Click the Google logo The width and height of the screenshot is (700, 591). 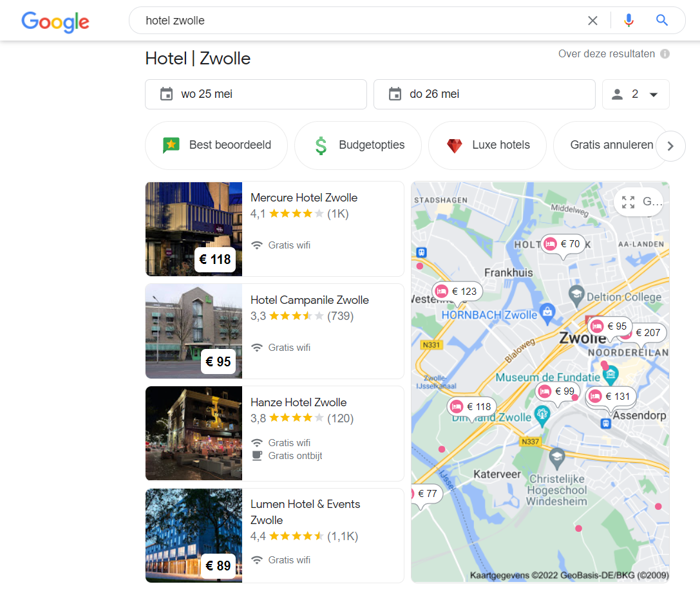click(55, 22)
